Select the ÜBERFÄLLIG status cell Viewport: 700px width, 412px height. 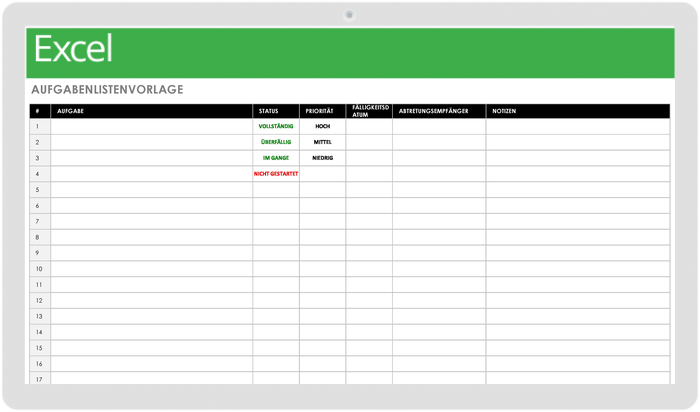(x=276, y=142)
